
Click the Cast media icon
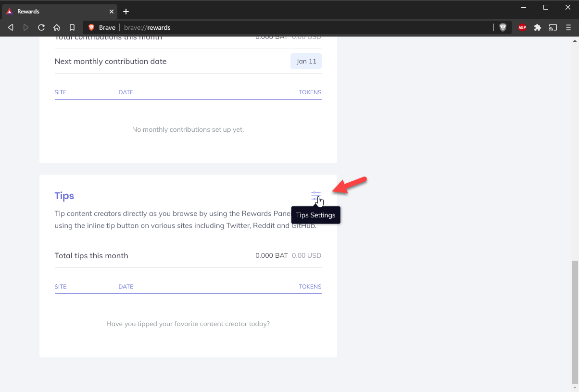click(x=553, y=27)
